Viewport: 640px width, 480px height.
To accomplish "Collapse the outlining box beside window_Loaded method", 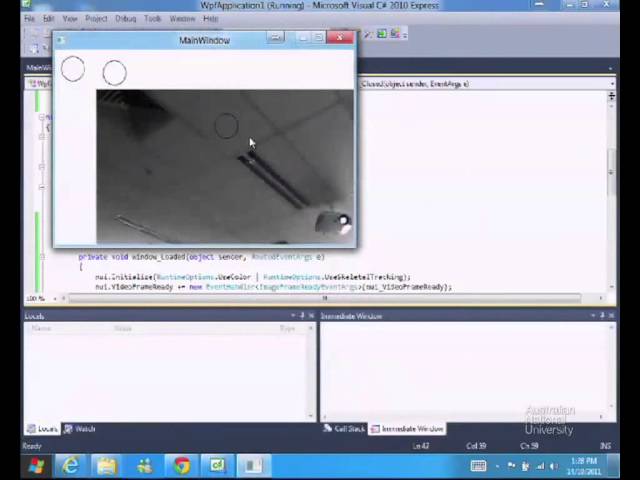I will [x=42, y=257].
